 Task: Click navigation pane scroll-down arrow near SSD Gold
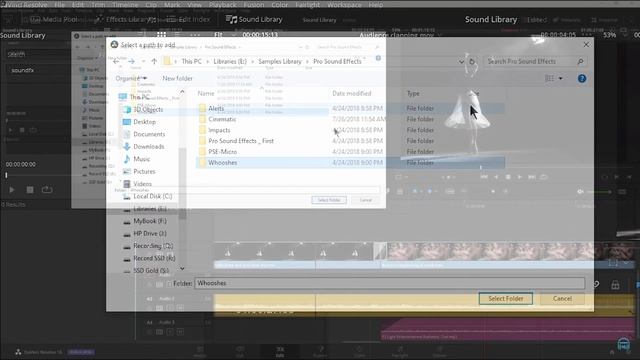click(x=182, y=268)
